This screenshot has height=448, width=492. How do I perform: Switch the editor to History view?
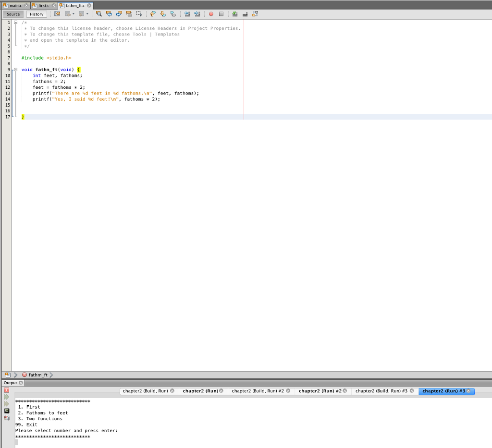[37, 14]
